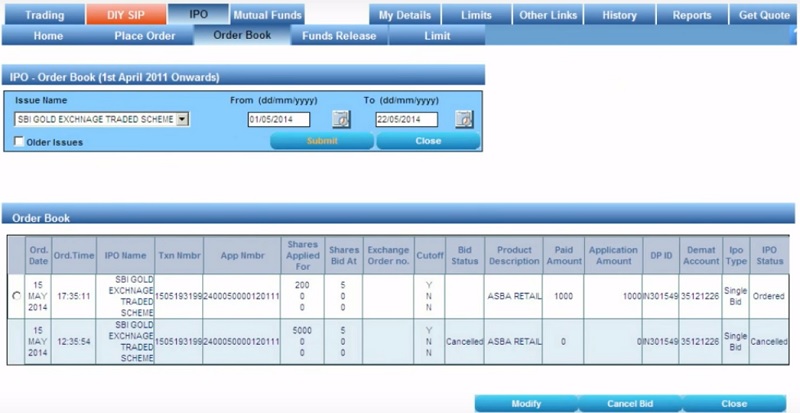Click the Cancel Bid button

(630, 403)
